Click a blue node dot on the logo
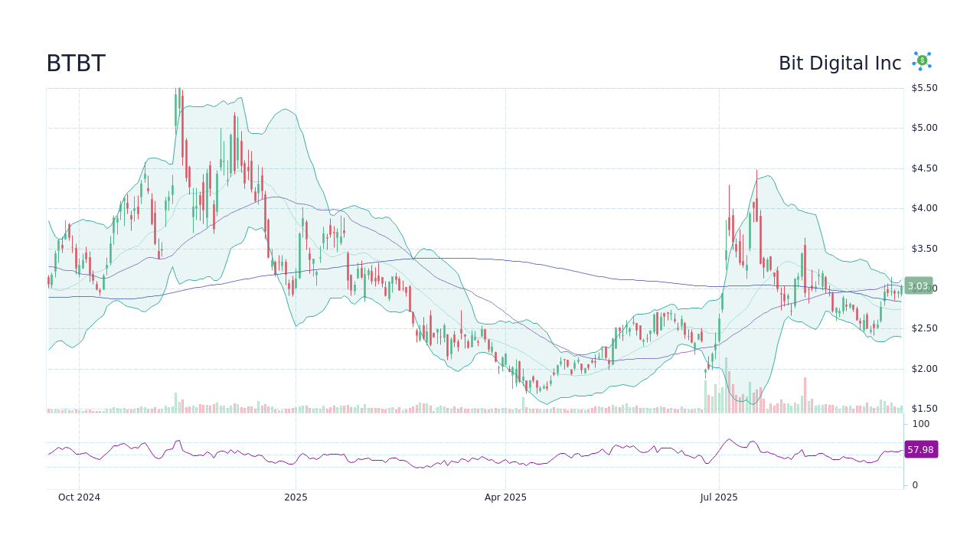980x551 pixels. [x=929, y=54]
